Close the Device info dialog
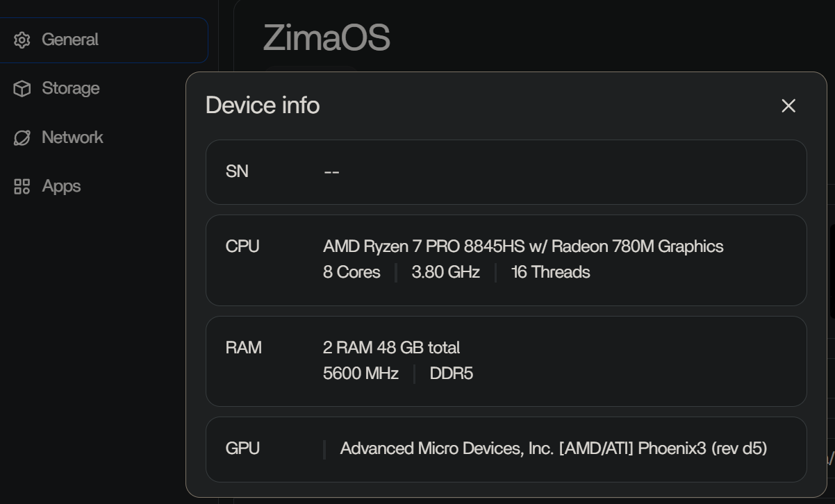Viewport: 835px width, 504px height. point(788,106)
